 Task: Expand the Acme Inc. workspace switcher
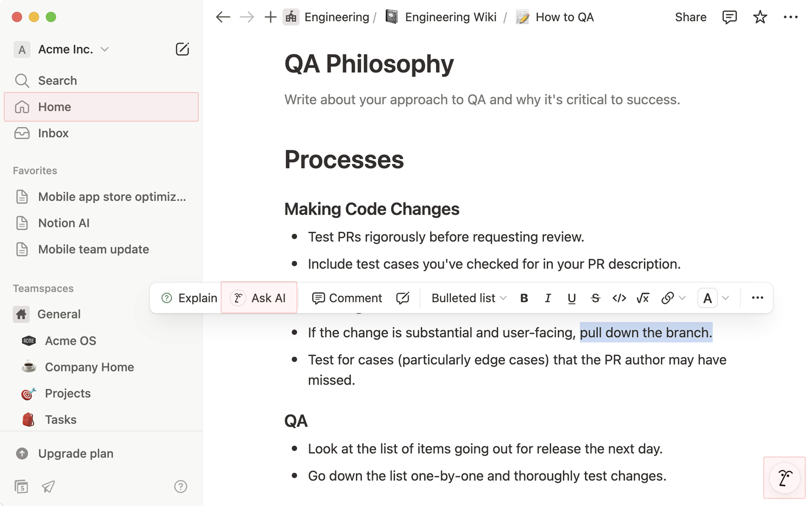[x=66, y=50]
